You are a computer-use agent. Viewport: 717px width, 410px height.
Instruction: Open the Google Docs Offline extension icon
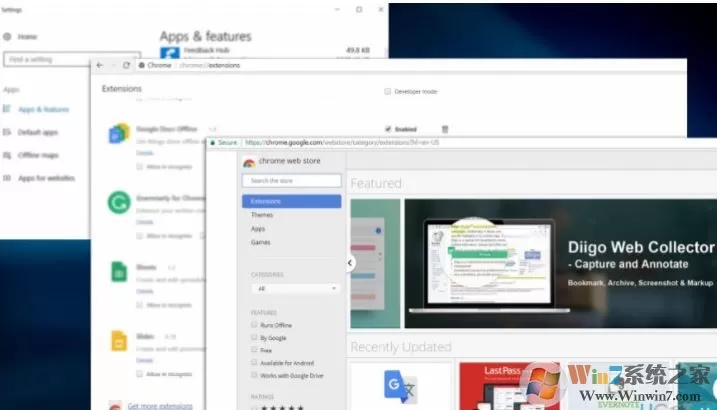click(x=119, y=133)
